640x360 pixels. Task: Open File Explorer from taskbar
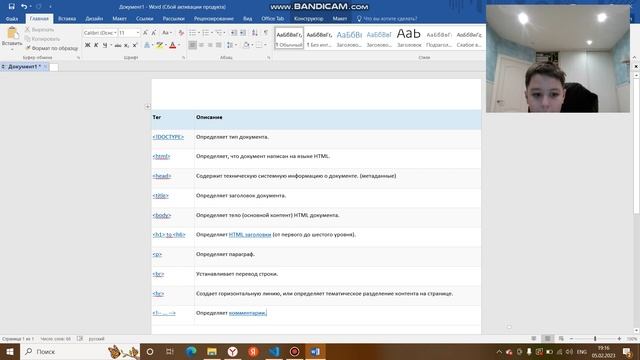[212, 351]
